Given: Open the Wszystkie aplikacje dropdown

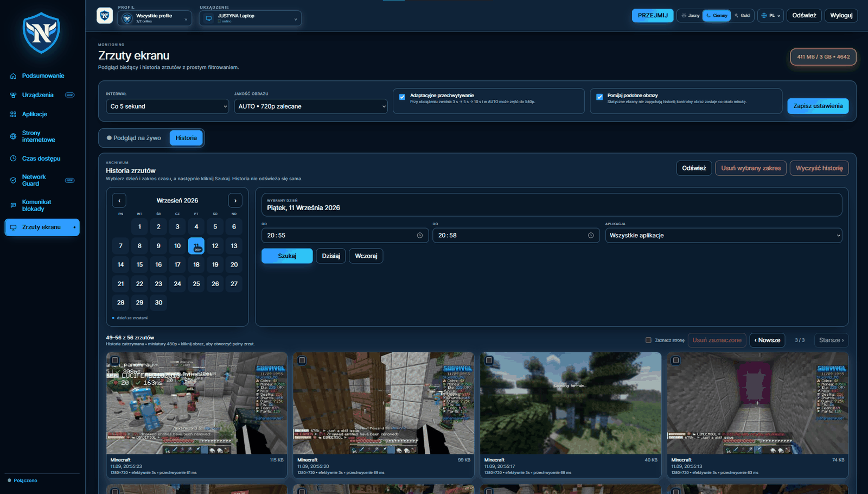Looking at the screenshot, I should [724, 236].
